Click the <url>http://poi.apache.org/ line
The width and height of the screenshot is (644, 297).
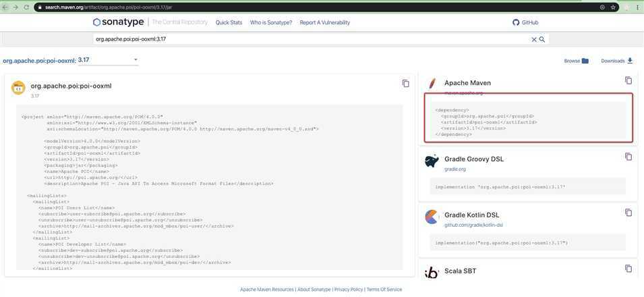(90, 178)
